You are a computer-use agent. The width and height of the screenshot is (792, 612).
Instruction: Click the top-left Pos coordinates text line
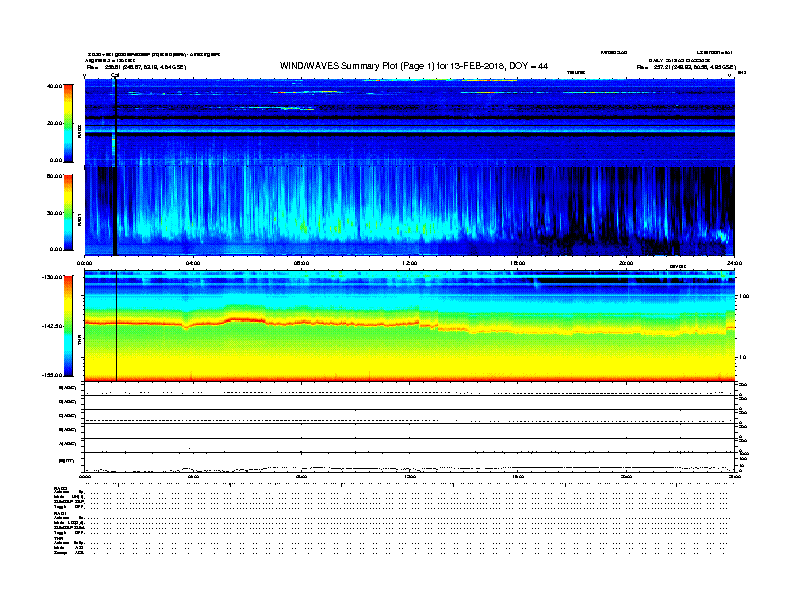136,67
